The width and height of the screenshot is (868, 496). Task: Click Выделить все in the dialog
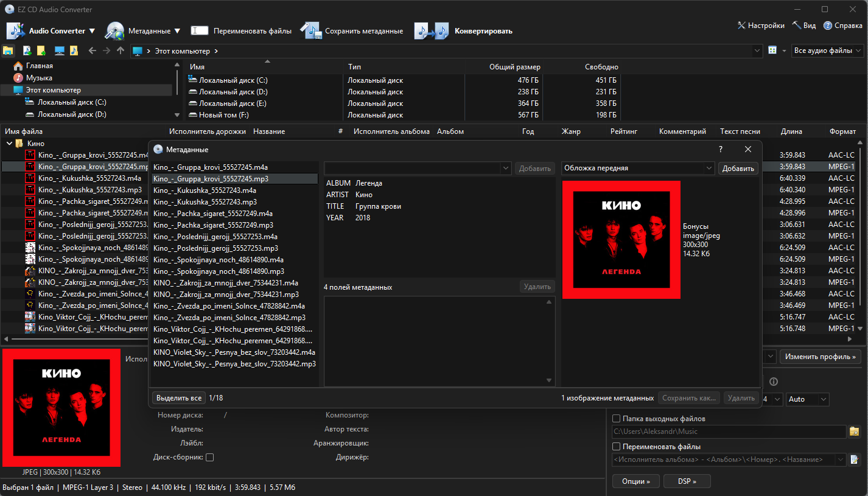click(x=179, y=398)
